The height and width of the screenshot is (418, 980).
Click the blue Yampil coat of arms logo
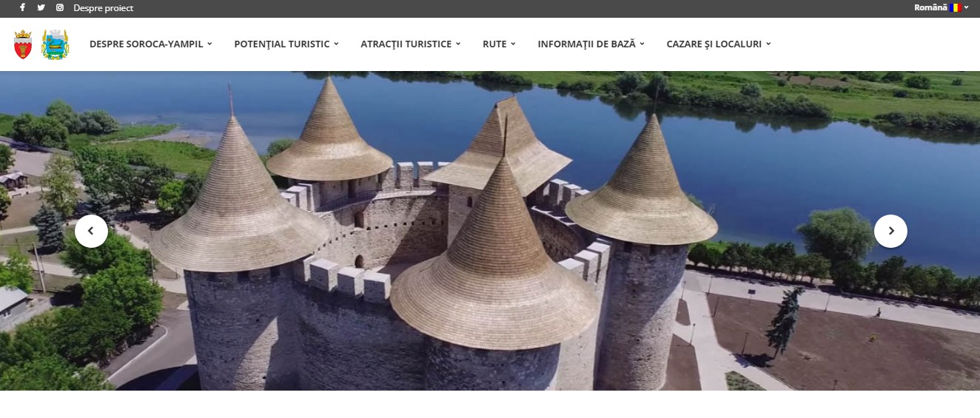click(55, 44)
